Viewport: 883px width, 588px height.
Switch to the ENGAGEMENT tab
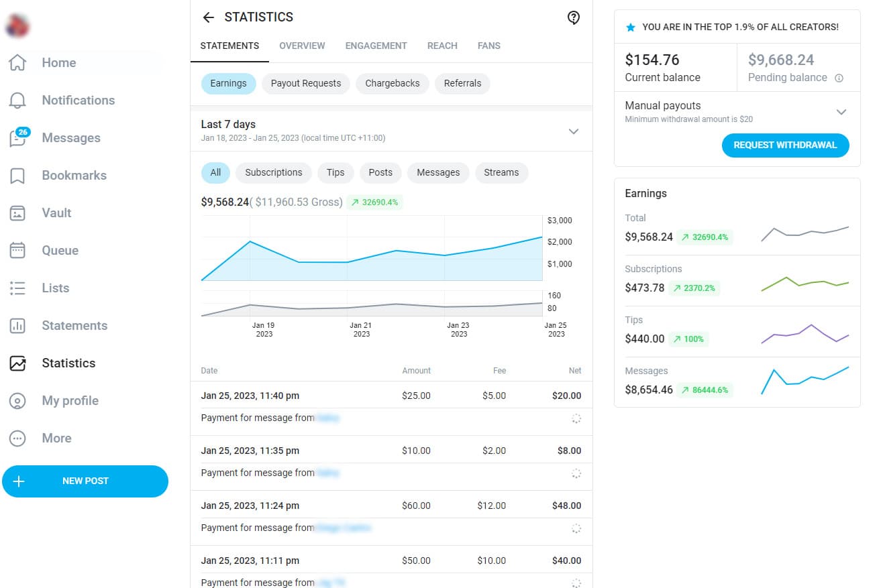point(376,46)
